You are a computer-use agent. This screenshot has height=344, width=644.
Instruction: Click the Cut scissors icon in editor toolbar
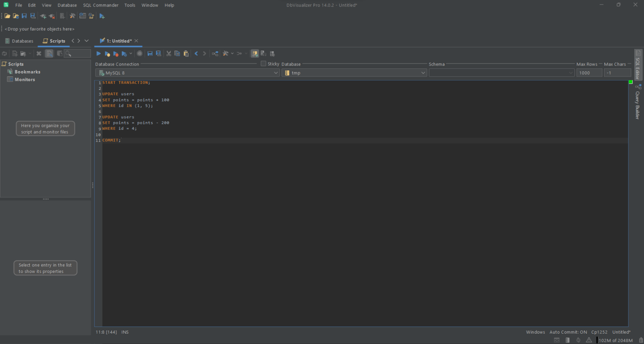coord(169,54)
